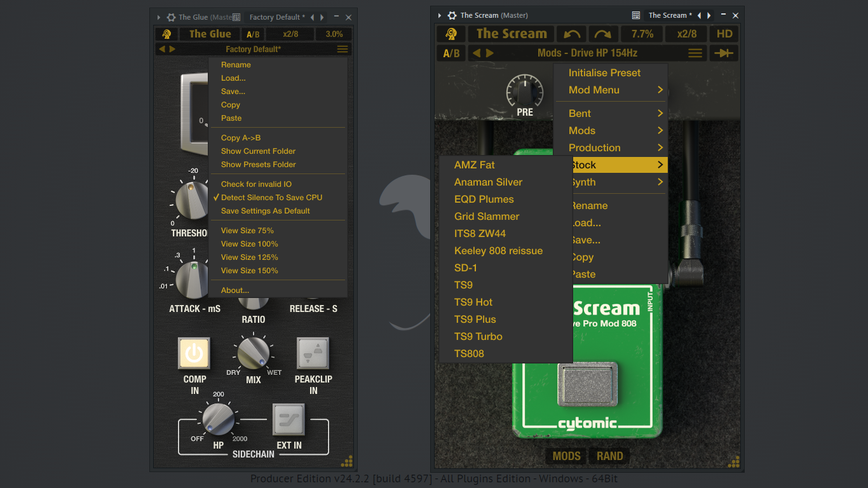Click next preset arrow in The Scream title bar
This screenshot has height=488, width=868.
(709, 15)
